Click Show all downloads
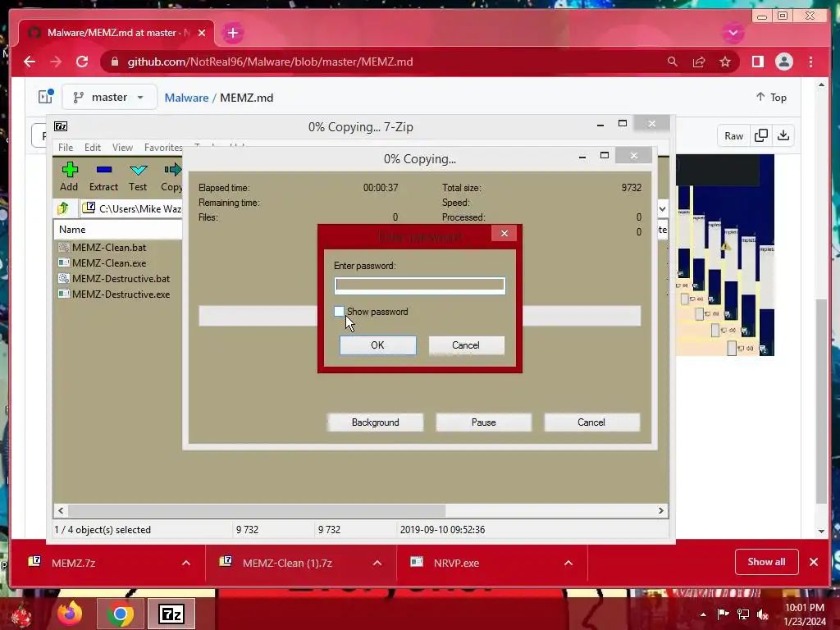The width and height of the screenshot is (840, 630). (767, 562)
